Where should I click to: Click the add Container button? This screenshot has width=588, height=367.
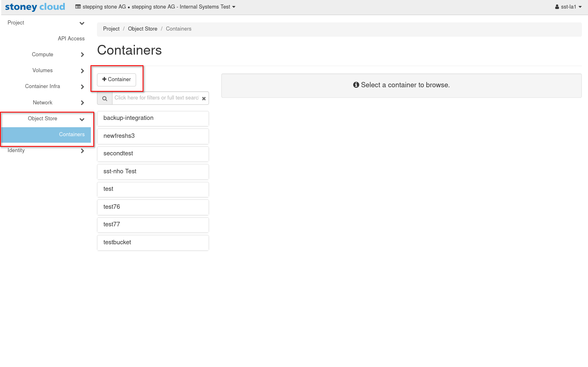[x=117, y=80]
